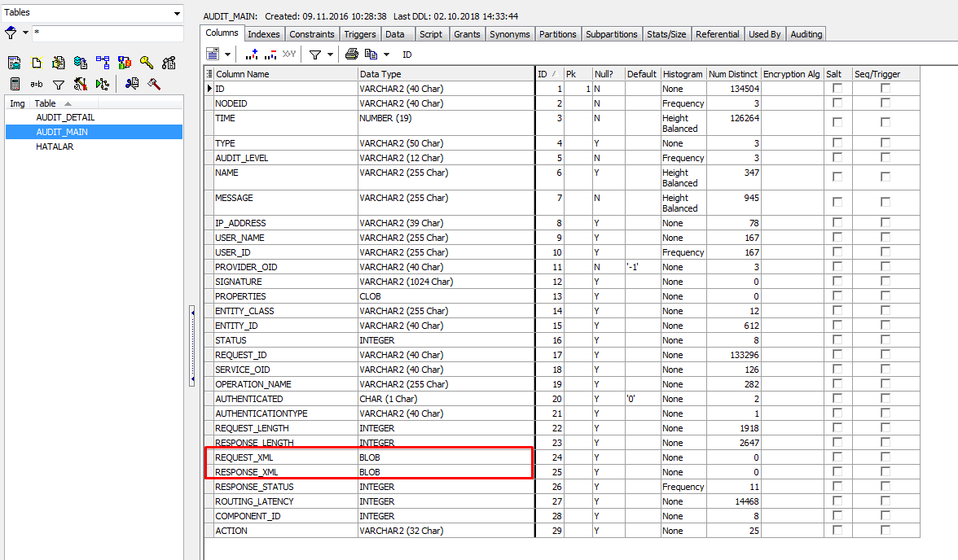Select the HATALAR table
958x560 pixels.
[53, 146]
